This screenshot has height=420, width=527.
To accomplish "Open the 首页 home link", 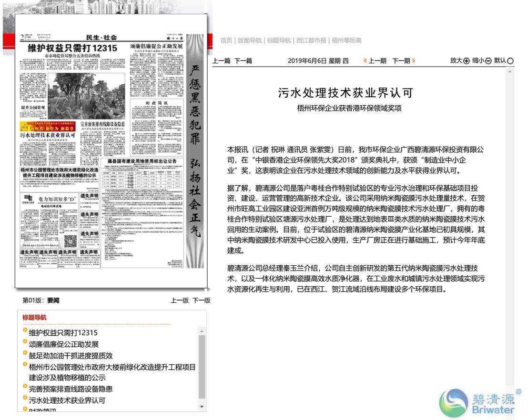I will (226, 40).
